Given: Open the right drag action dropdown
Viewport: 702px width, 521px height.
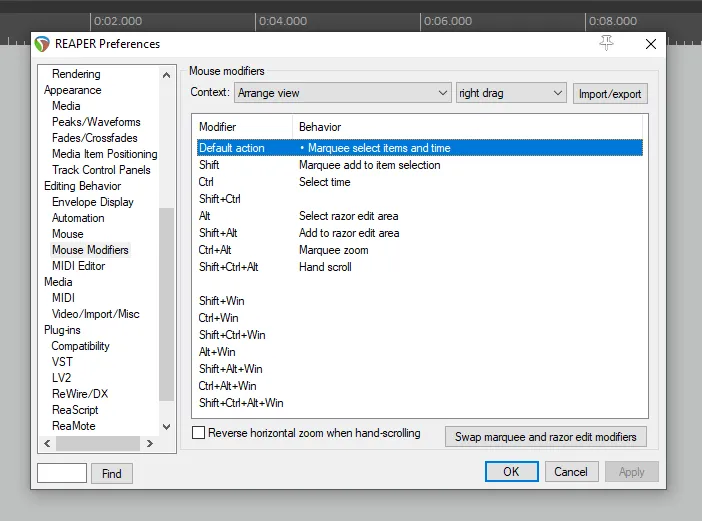Looking at the screenshot, I should point(511,93).
